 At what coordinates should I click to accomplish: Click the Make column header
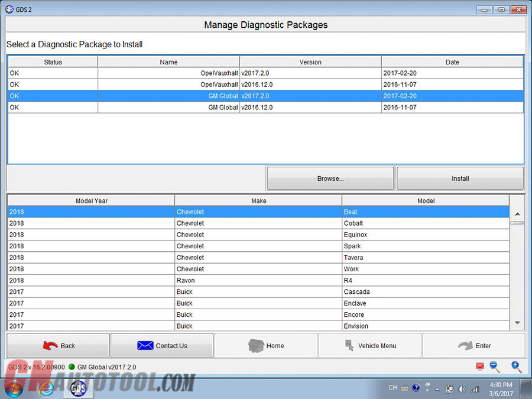258,200
